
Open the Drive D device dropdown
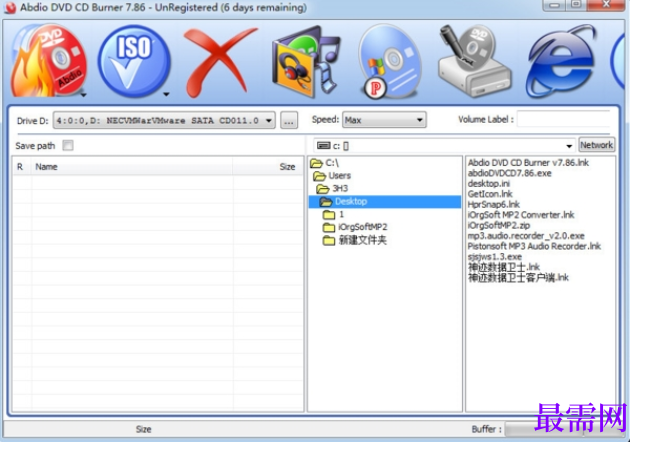tap(164, 120)
